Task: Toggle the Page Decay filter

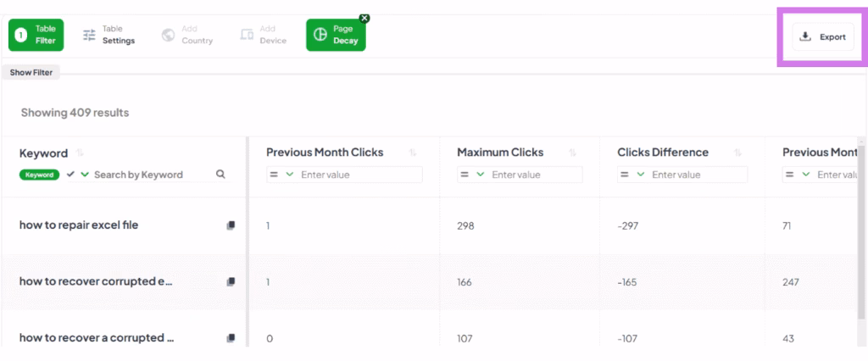Action: coord(335,36)
